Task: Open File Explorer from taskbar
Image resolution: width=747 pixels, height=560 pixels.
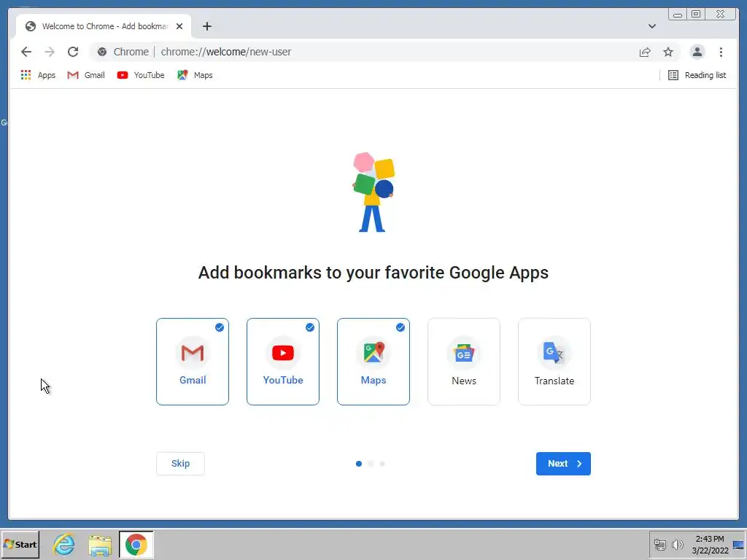Action: pyautogui.click(x=100, y=544)
